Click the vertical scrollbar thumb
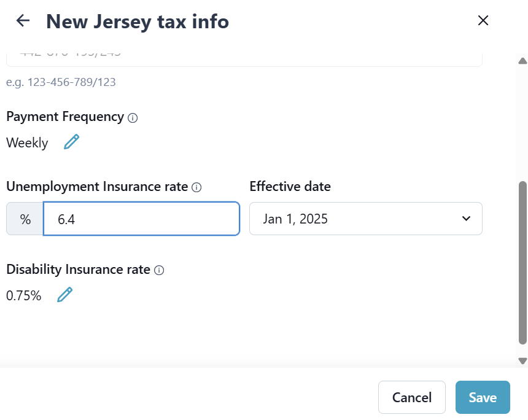 [522, 261]
